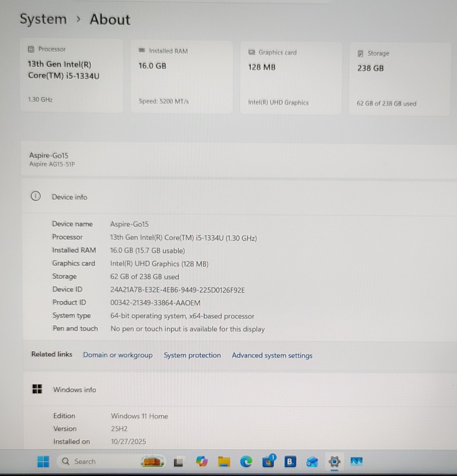Click the Storage drive icon
Viewport: 457px width, 476px height.
360,54
